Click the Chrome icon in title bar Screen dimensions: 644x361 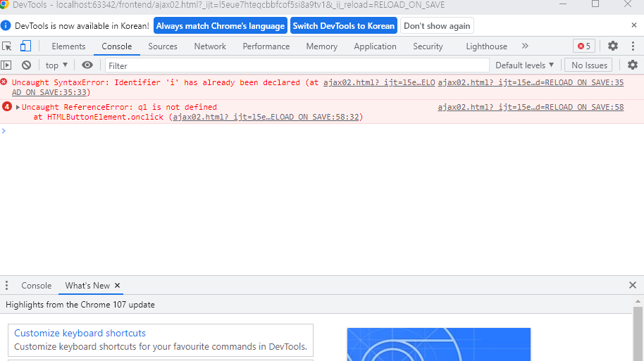click(x=4, y=4)
